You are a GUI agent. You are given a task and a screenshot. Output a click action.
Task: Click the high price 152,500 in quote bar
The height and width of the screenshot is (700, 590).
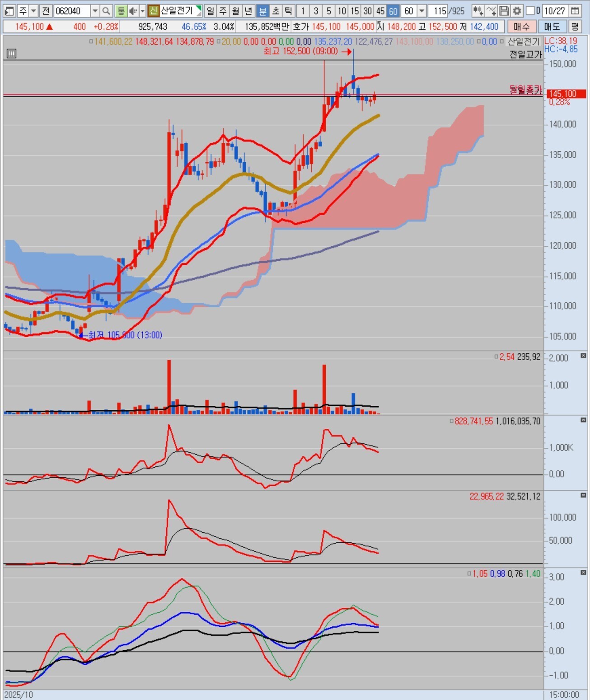click(443, 27)
